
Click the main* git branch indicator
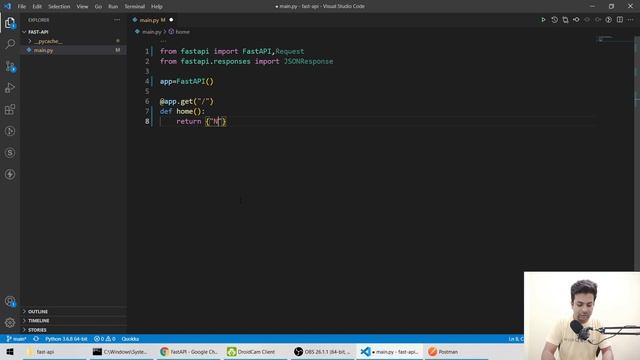[x=16, y=339]
